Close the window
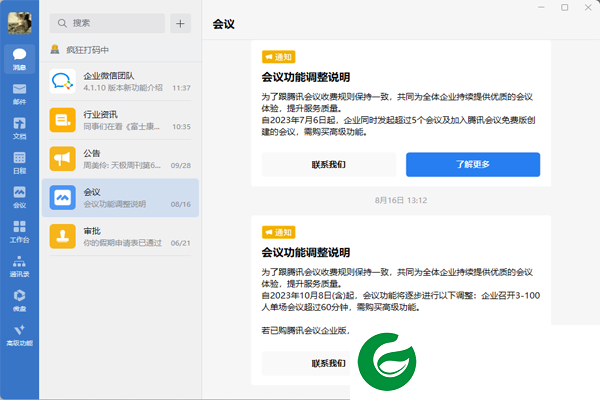Image resolution: width=600 pixels, height=400 pixels. tap(588, 7)
